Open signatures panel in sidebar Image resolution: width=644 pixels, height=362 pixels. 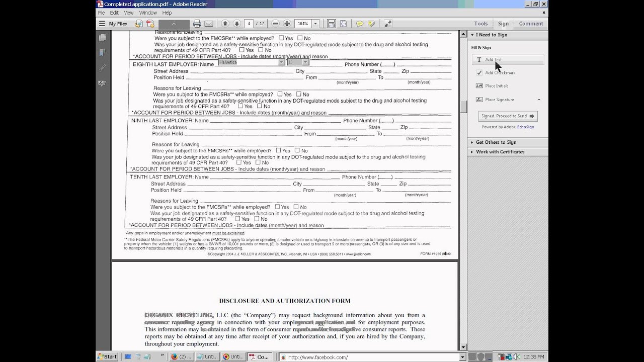[103, 83]
